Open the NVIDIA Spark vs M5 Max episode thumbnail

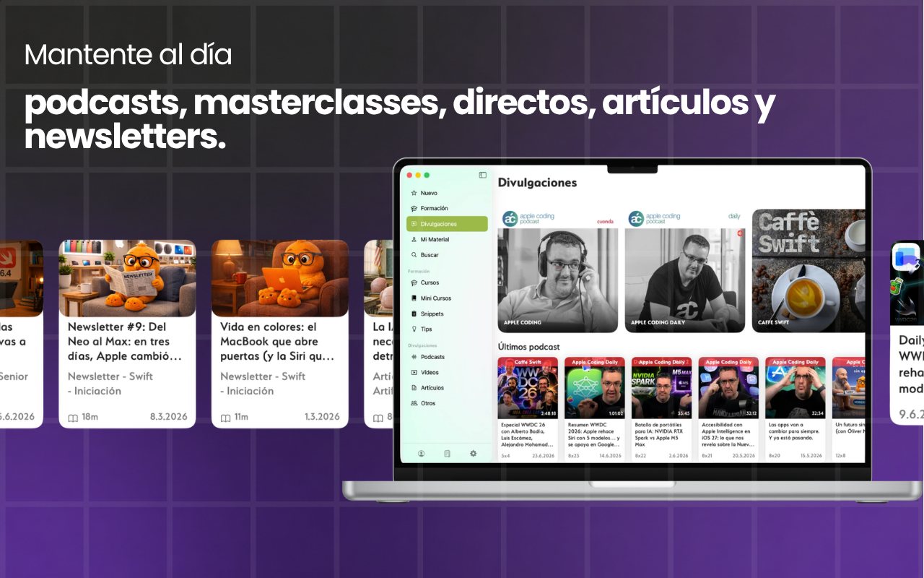(661, 388)
